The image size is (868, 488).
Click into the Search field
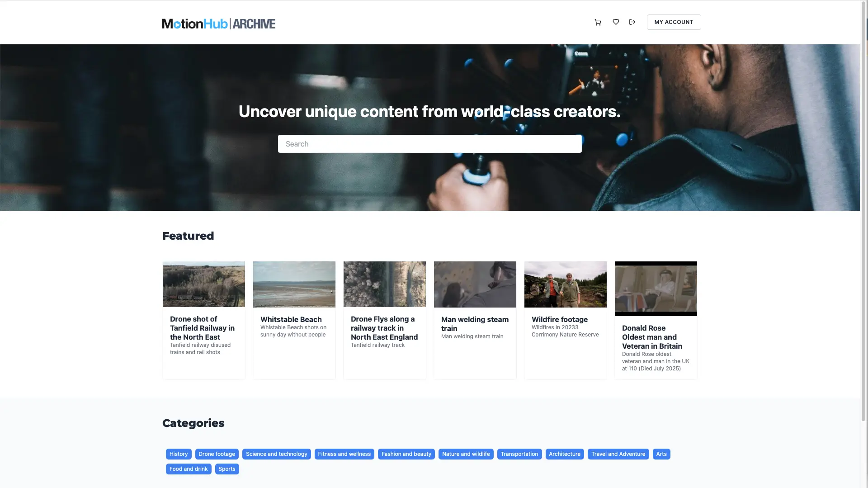[x=429, y=144]
